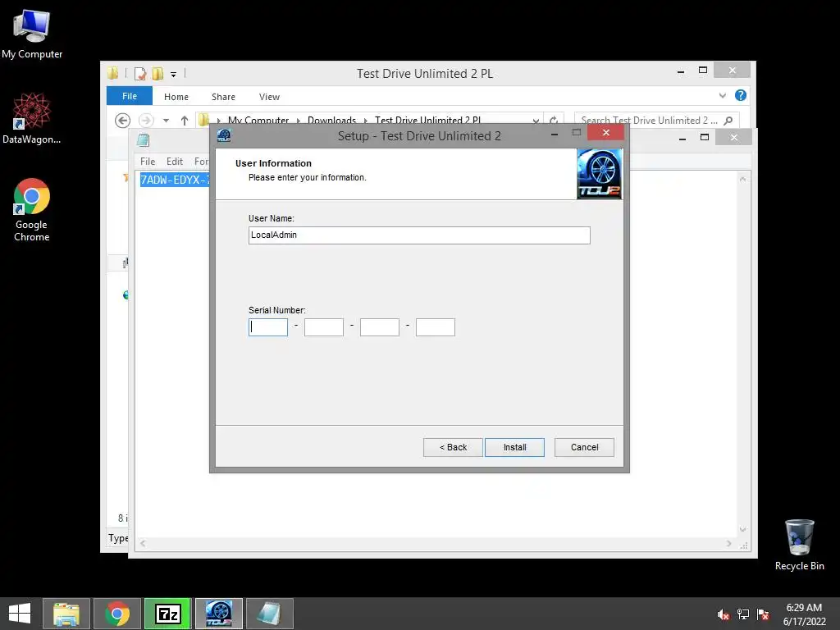Refresh the Explorer folder view

point(554,121)
